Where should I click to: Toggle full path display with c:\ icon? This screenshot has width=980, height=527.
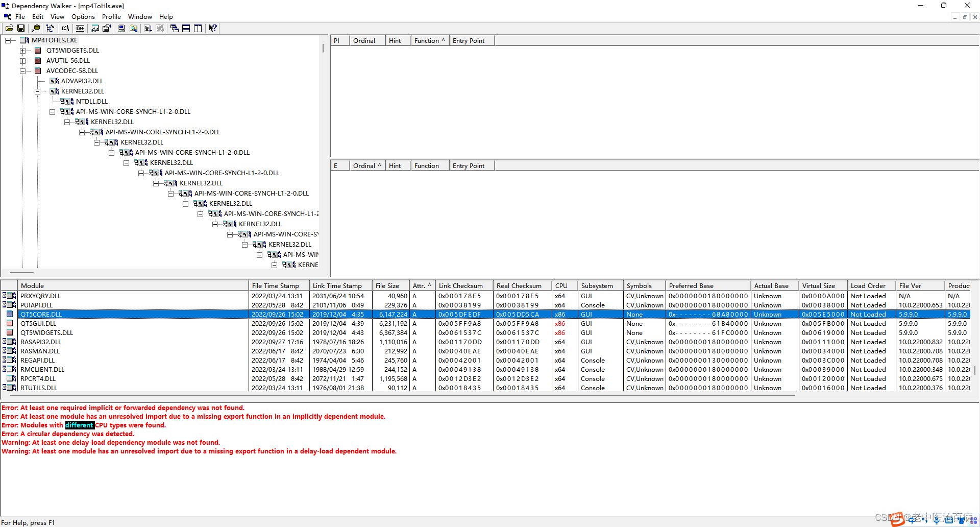[65, 28]
